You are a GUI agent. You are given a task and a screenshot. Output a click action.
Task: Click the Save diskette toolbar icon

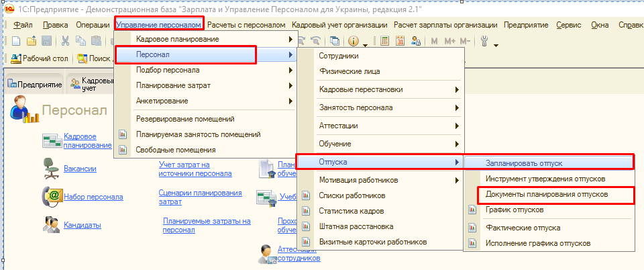click(46, 41)
